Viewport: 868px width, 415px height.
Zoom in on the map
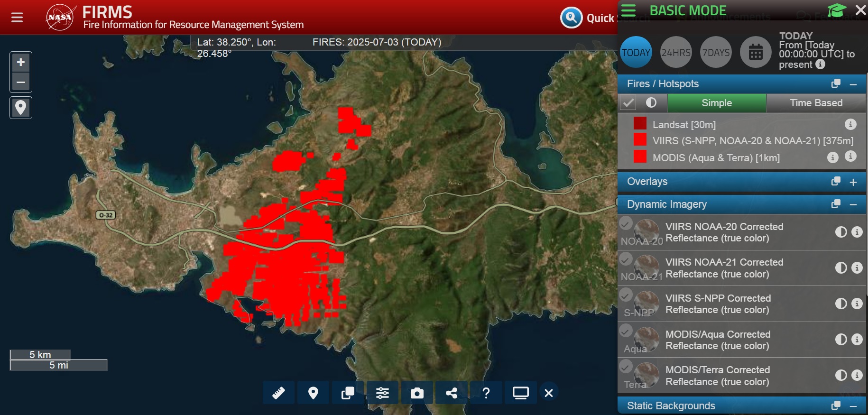21,62
